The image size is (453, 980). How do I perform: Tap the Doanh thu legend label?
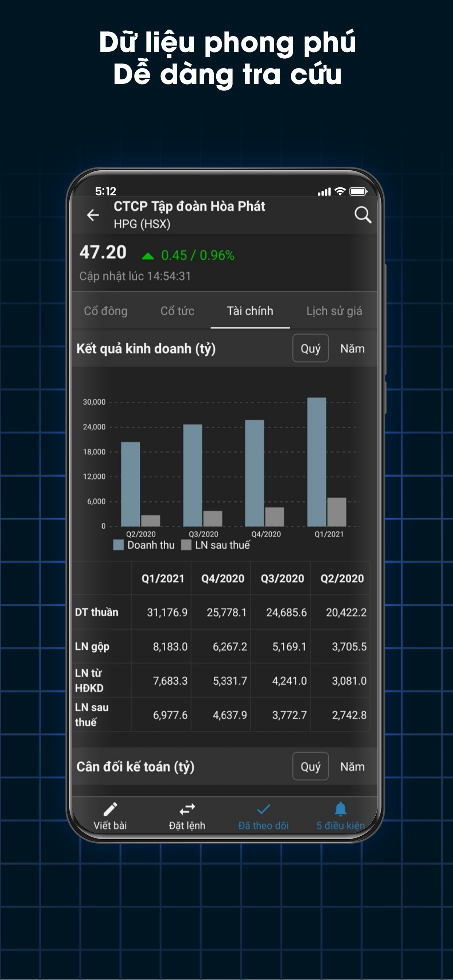151,545
